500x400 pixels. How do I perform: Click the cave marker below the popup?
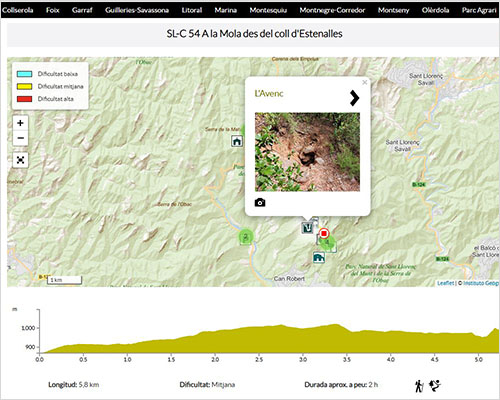(x=307, y=228)
